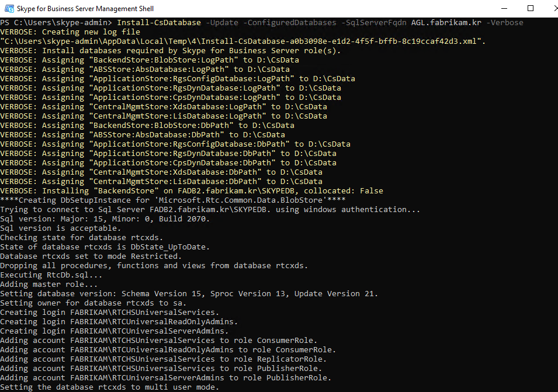Click the 'ABSStore:AbsDatabase:LogPath' assignment line
The height and width of the screenshot is (392, 558).
[145, 69]
